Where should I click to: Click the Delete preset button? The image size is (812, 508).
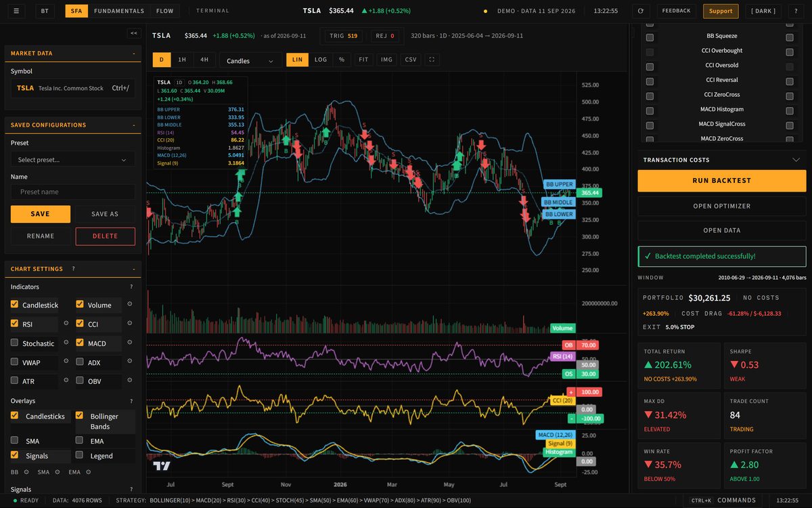coord(105,236)
